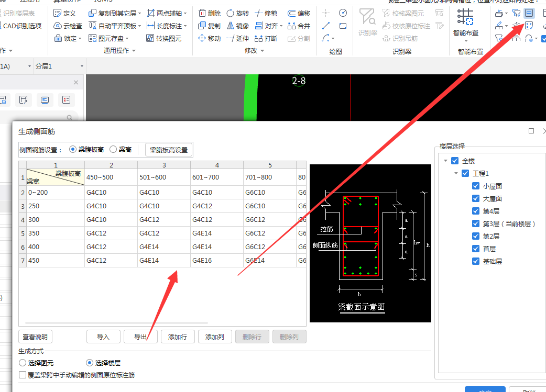Click the rebar table horizontal scrollbar
This screenshot has height=392, width=546.
point(117,323)
